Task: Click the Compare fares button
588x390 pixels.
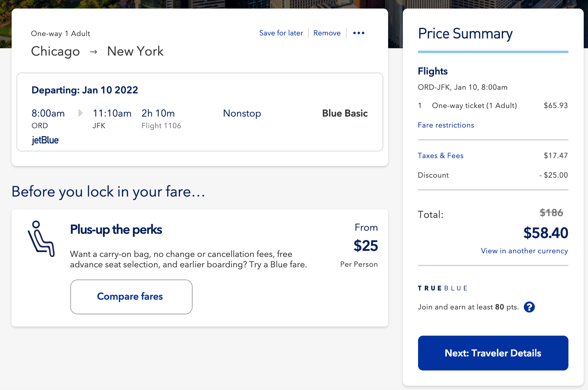Action: click(x=131, y=296)
